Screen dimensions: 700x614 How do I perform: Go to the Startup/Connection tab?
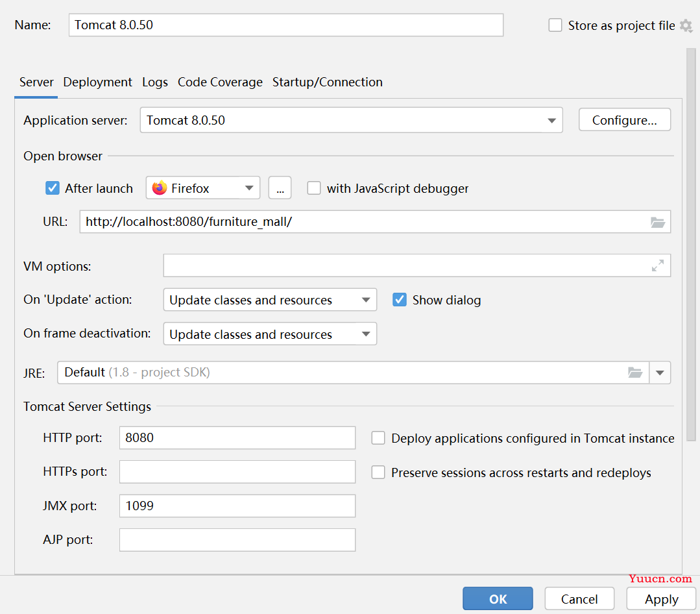click(x=327, y=82)
